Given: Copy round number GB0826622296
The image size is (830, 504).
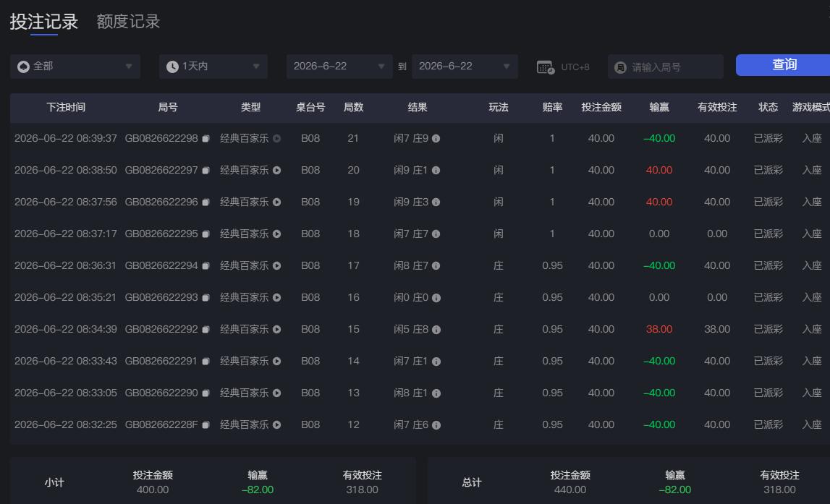Looking at the screenshot, I should 206,202.
